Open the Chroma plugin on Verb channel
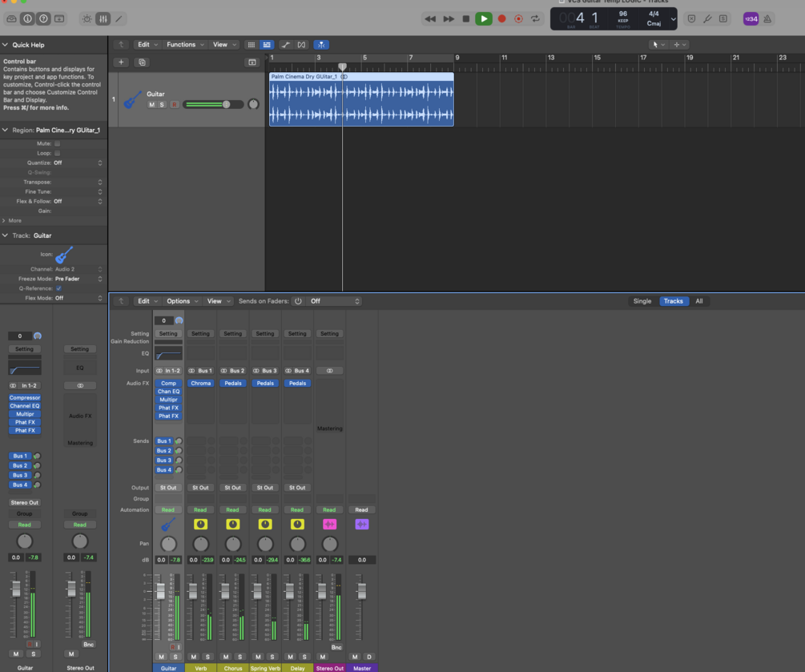Screen dimensions: 805x672 pos(201,383)
